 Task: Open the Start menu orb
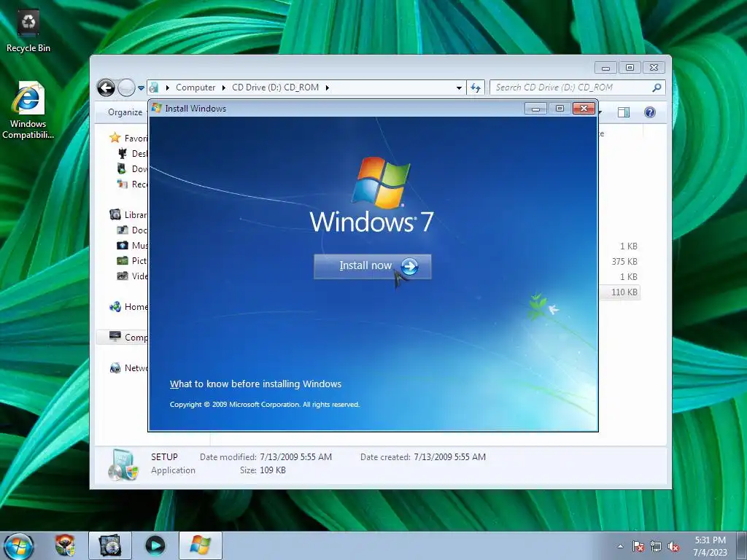coord(18,547)
